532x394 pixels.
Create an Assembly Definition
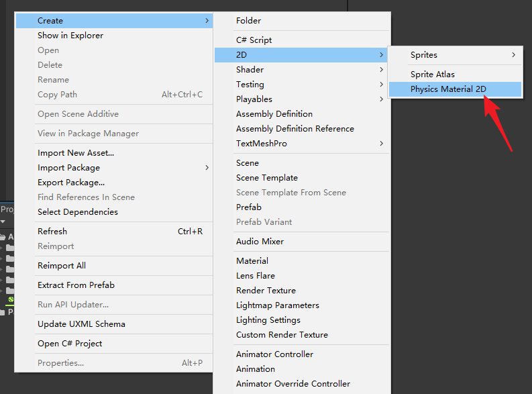[x=301, y=114]
